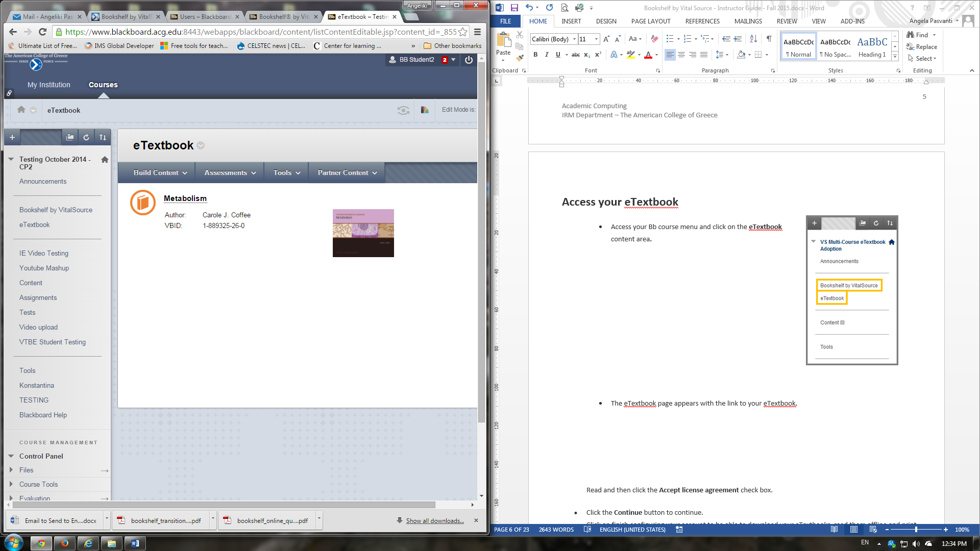This screenshot has height=551, width=980.
Task: Toggle italic formatting in Word
Action: pyautogui.click(x=547, y=55)
